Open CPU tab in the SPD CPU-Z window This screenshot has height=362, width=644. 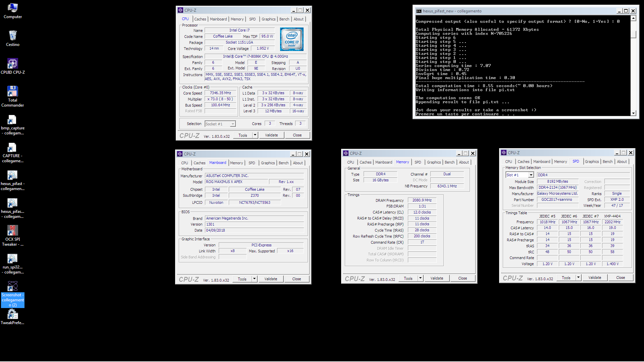[x=508, y=162]
